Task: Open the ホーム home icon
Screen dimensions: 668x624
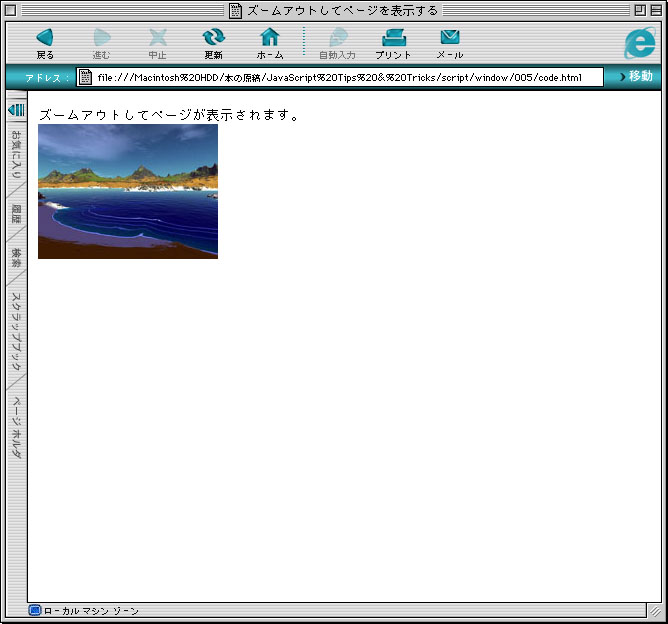Action: [x=270, y=37]
